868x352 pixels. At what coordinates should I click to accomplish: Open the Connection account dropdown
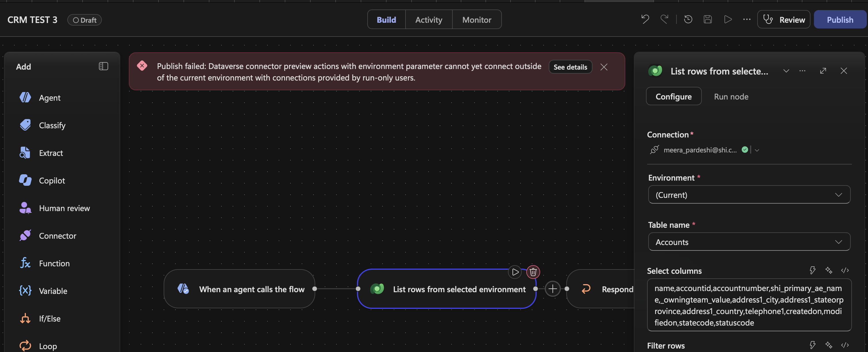[757, 150]
